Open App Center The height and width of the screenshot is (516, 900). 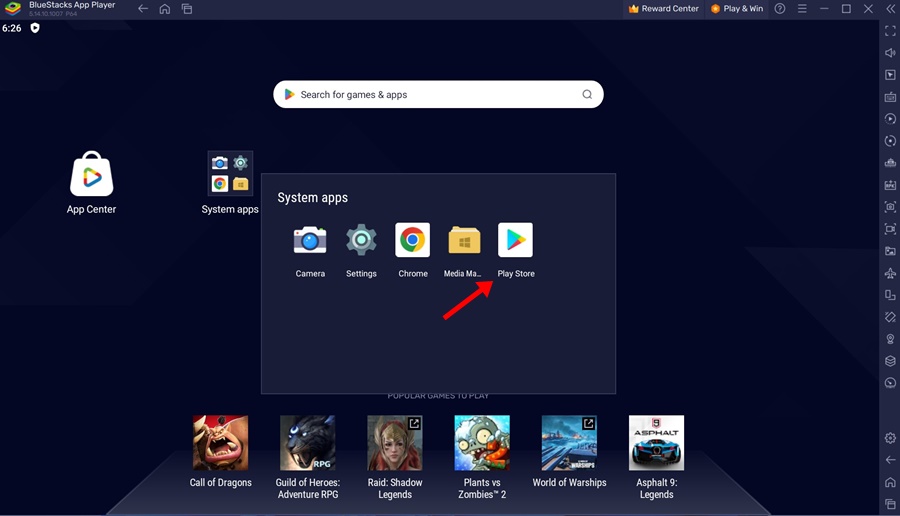pyautogui.click(x=92, y=174)
